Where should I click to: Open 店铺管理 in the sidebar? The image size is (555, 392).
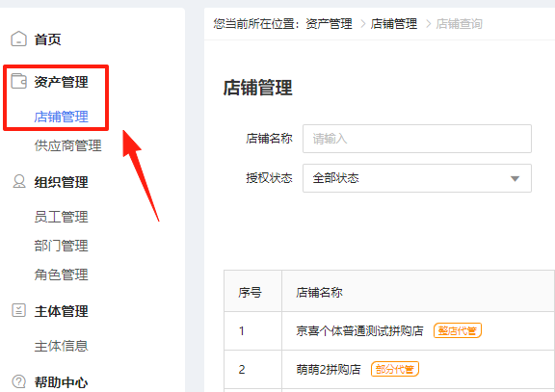pos(62,117)
